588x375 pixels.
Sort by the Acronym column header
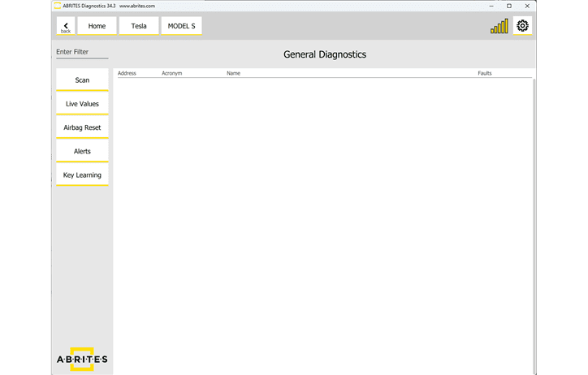click(x=171, y=73)
